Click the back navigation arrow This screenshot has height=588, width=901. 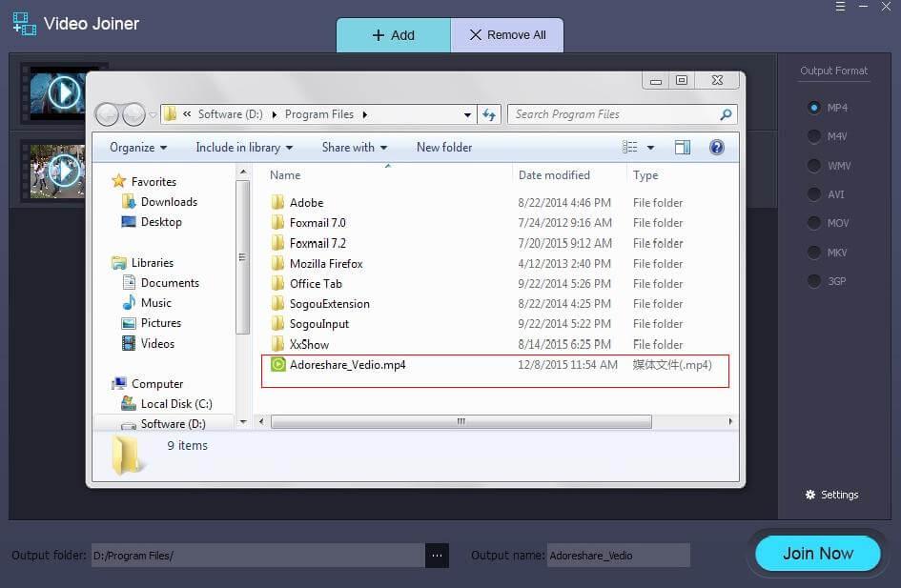[x=107, y=114]
